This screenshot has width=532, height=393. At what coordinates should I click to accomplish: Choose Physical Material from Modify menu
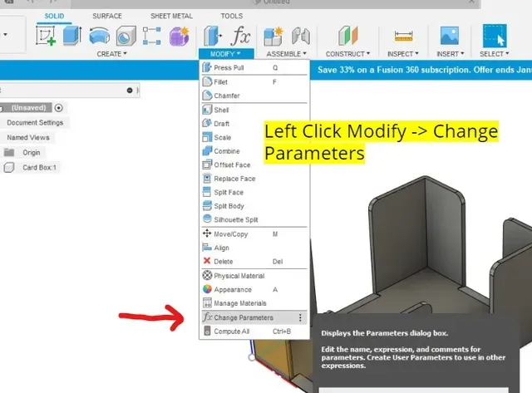254,276
